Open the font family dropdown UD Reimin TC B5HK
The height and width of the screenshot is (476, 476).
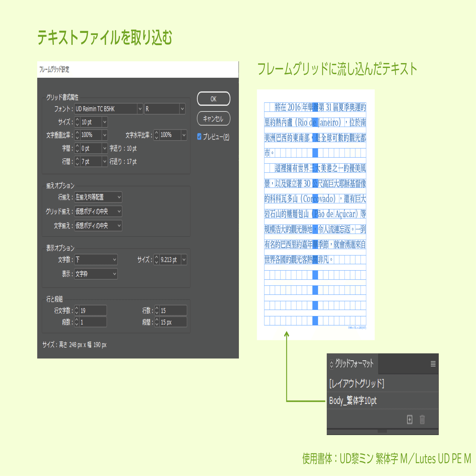(x=109, y=109)
